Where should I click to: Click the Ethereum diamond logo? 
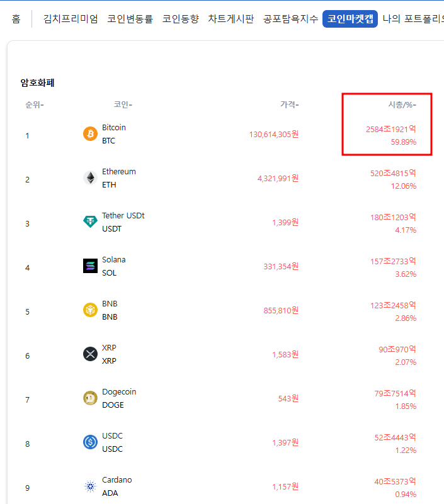click(x=91, y=177)
